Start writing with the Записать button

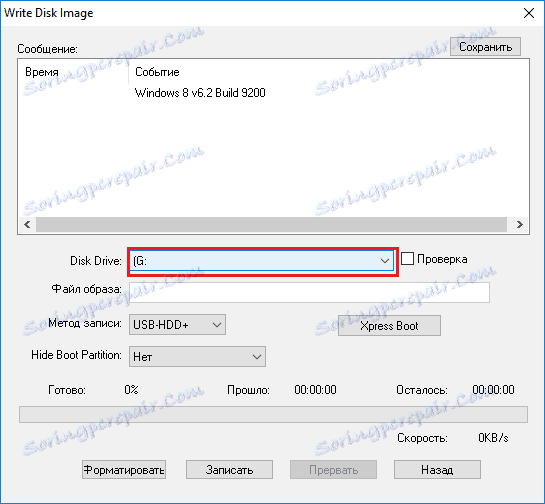pyautogui.click(x=229, y=470)
